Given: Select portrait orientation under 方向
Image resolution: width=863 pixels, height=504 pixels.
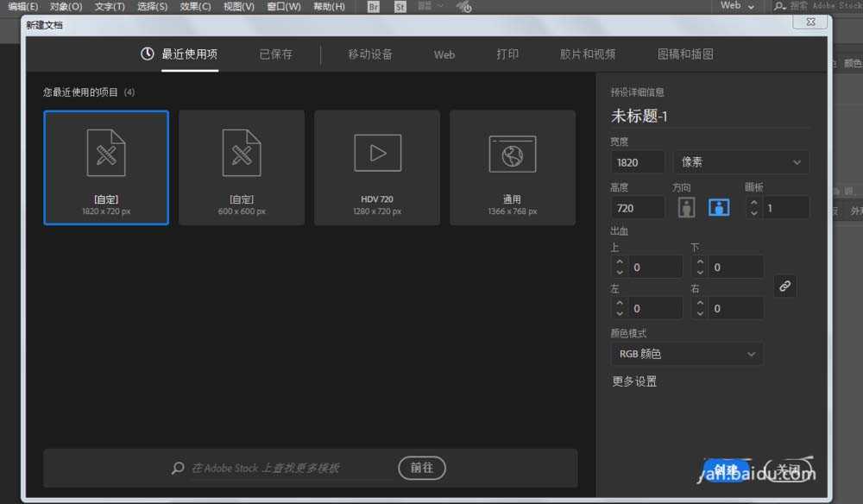Looking at the screenshot, I should click(686, 207).
